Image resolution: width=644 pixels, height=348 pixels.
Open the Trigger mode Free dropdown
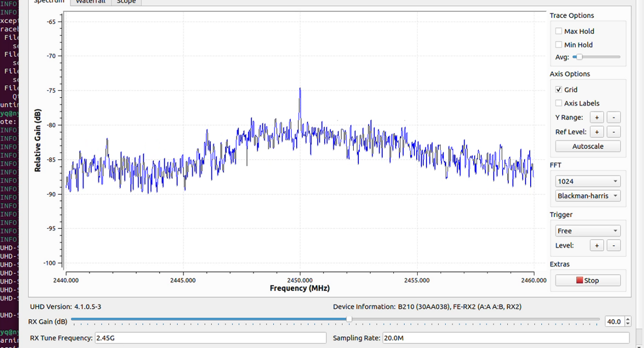(588, 231)
